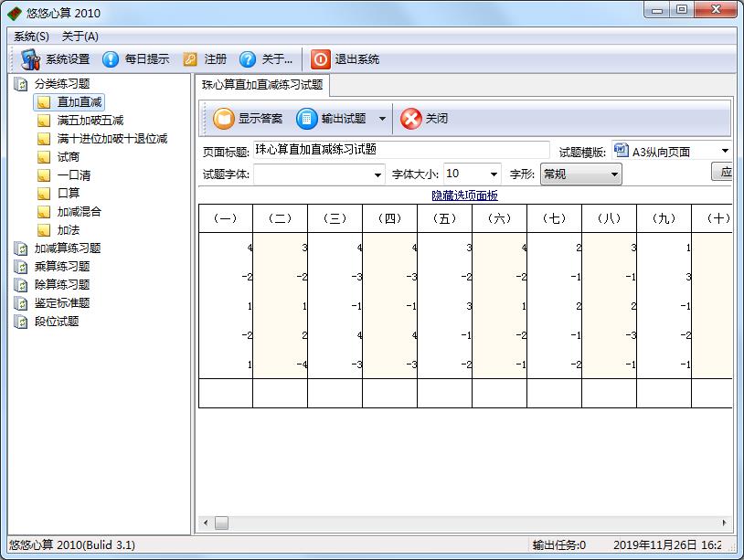Select 乘算练习题 tree node

point(62,267)
